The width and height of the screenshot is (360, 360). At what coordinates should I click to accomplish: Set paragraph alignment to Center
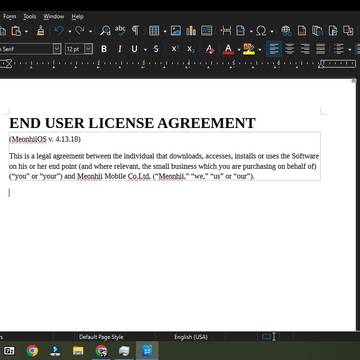coord(290,49)
